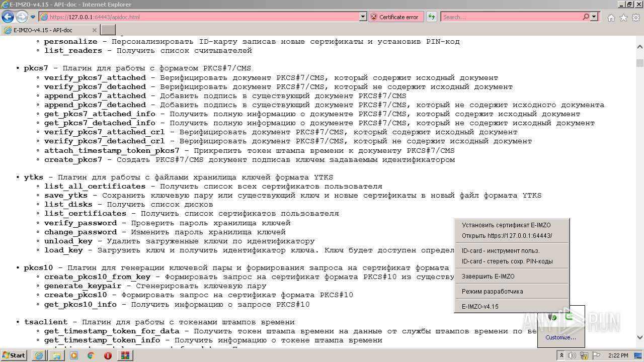Open Favorites star icon
Viewport: 644px width, 362px height.
click(x=623, y=18)
